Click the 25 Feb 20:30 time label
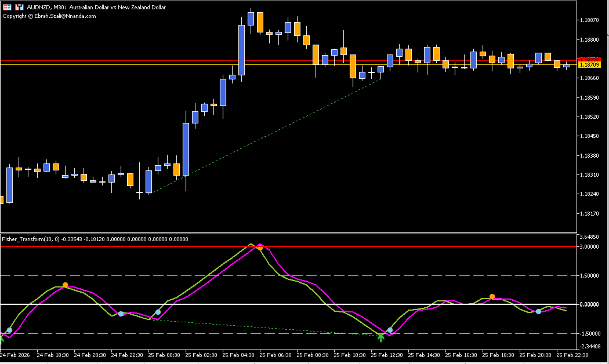The height and width of the screenshot is (364, 609). click(x=535, y=355)
